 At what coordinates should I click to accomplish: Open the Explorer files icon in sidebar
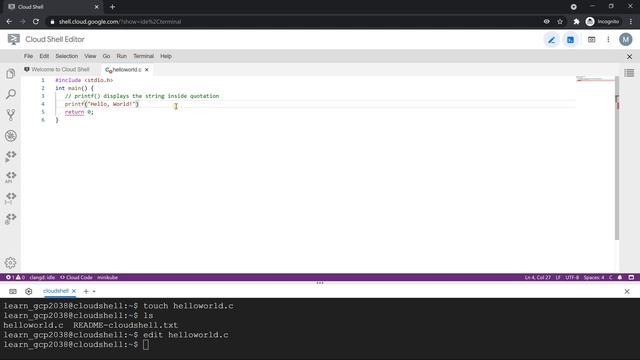[x=11, y=74]
